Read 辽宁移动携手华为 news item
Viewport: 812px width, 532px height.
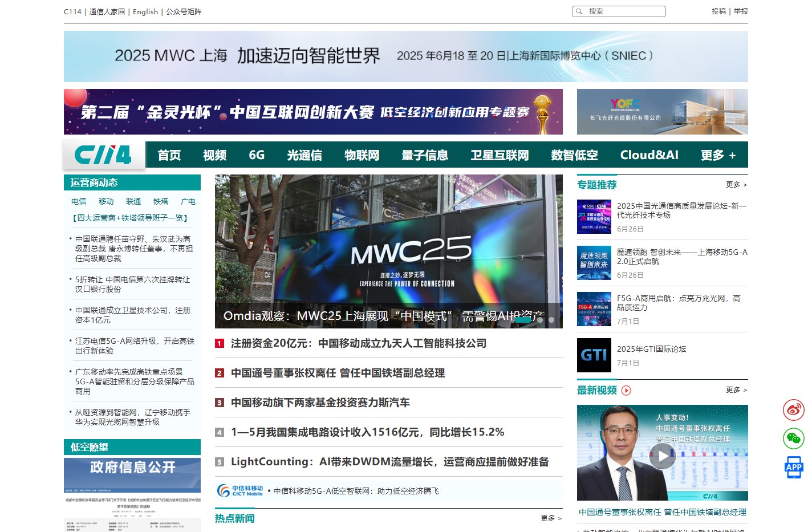point(133,417)
